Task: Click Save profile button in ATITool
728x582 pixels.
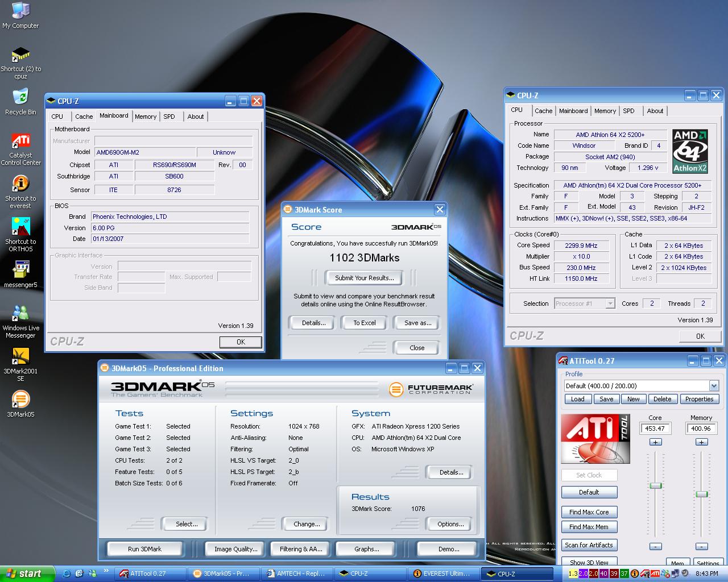Action: pos(606,399)
